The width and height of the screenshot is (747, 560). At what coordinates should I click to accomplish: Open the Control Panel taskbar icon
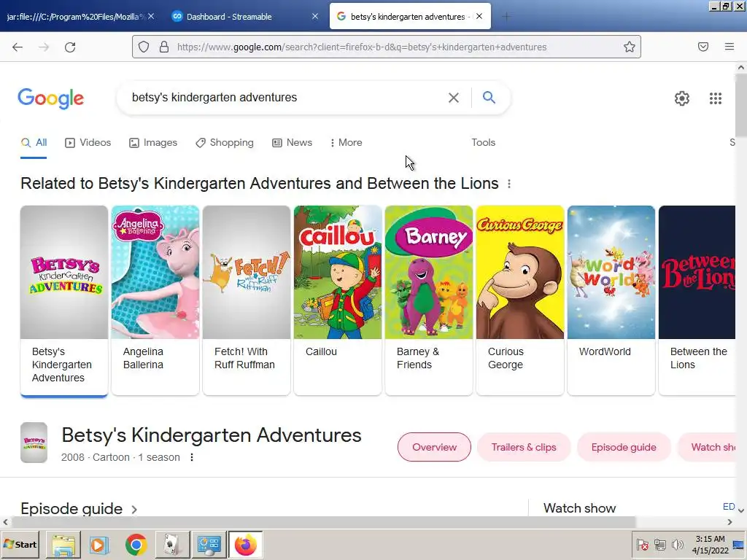209,544
